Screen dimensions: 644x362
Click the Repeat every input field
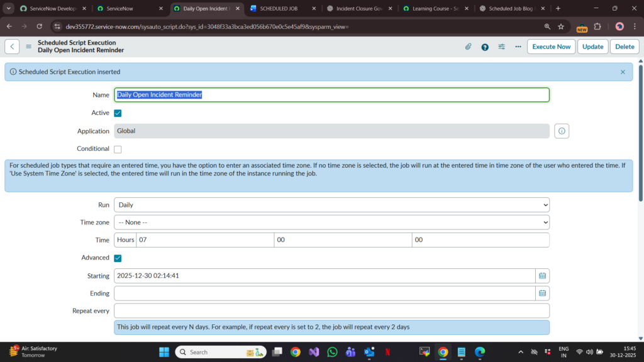click(331, 311)
